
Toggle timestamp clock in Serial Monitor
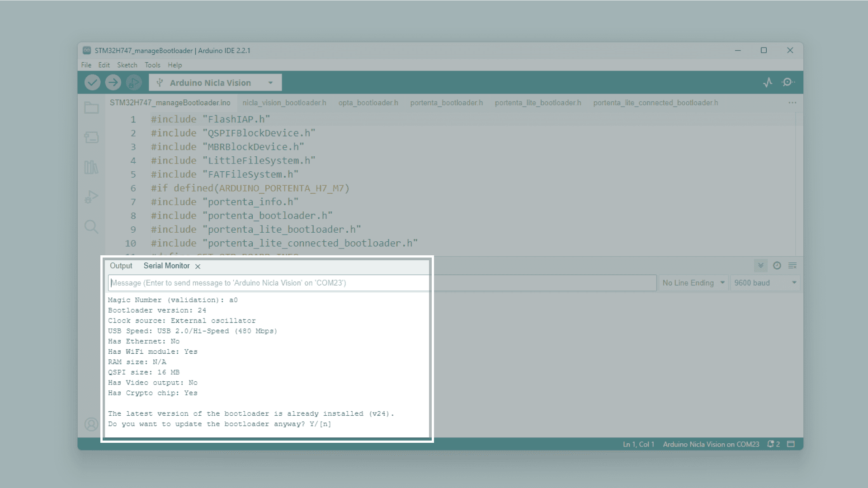tap(777, 266)
